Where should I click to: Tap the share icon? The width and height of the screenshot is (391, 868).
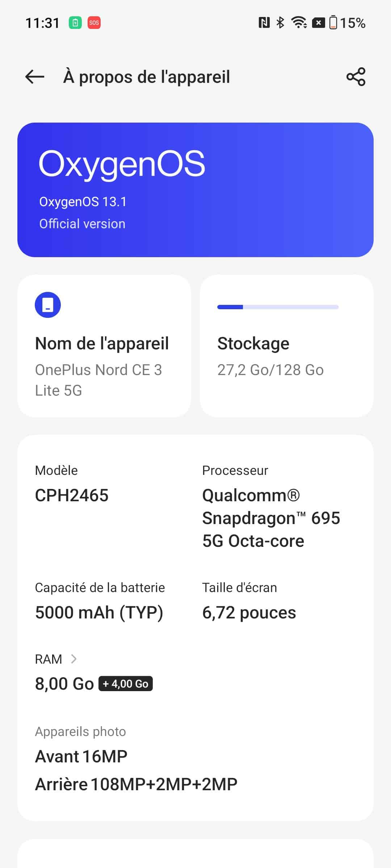(x=356, y=77)
